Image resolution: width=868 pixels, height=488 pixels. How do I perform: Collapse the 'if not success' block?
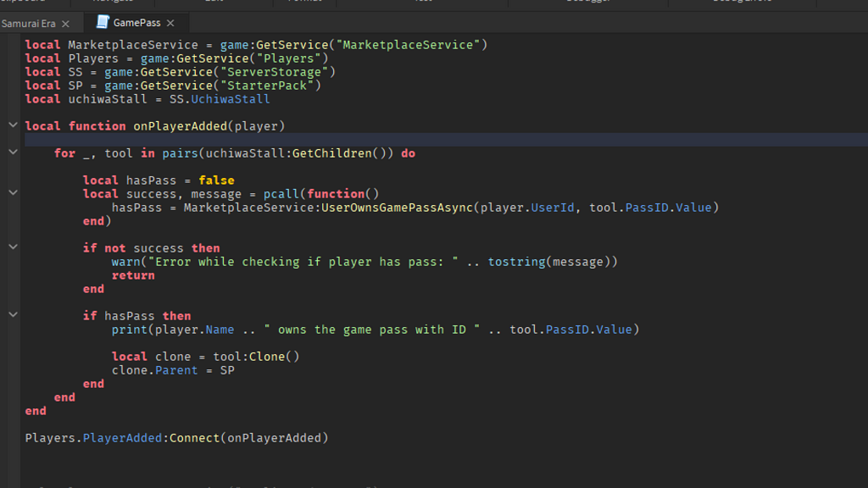[x=13, y=247]
